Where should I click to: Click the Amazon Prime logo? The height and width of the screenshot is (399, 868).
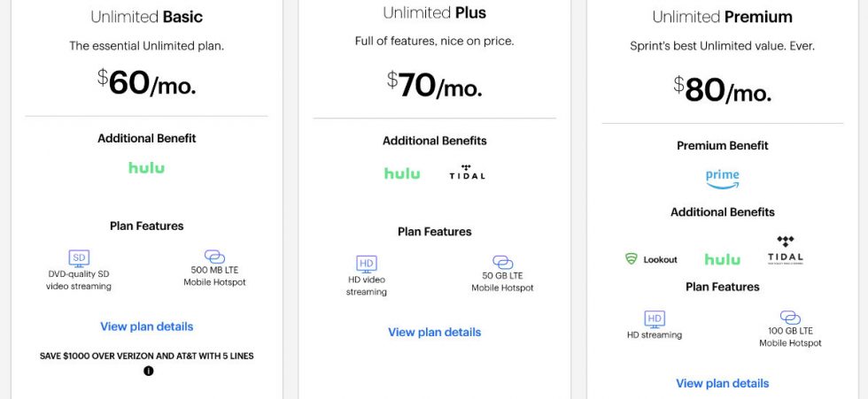722,178
